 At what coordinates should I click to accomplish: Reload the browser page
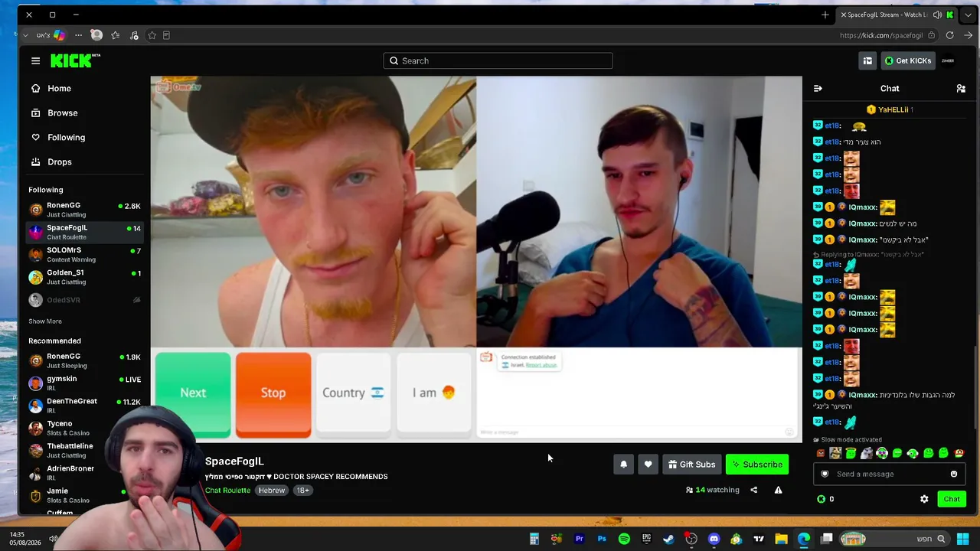pos(950,35)
